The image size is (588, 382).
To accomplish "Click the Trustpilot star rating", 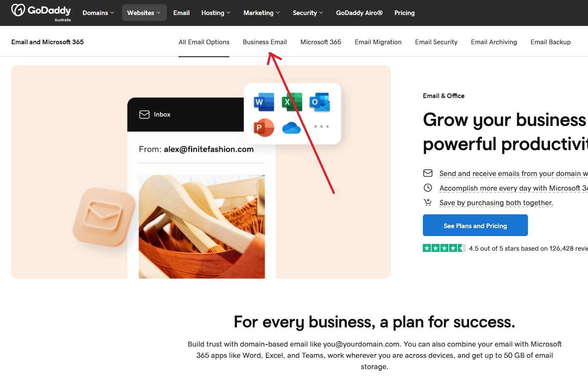I will point(444,248).
